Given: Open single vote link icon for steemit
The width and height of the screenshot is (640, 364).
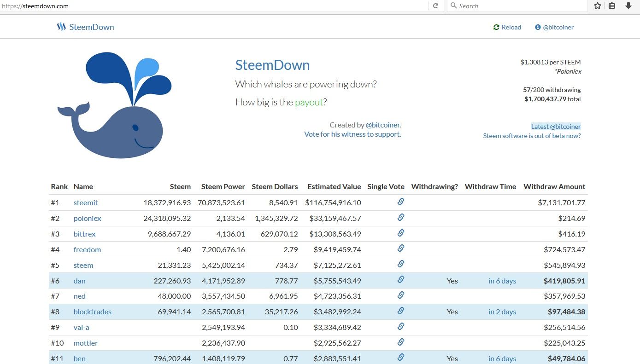Looking at the screenshot, I should point(401,202).
